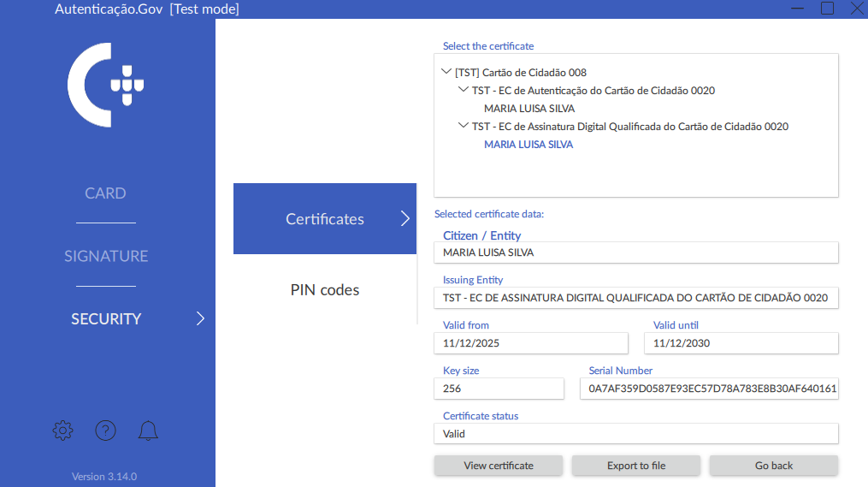Select MARIA LUISA SILVA under Assinatura certificate

[x=528, y=145]
